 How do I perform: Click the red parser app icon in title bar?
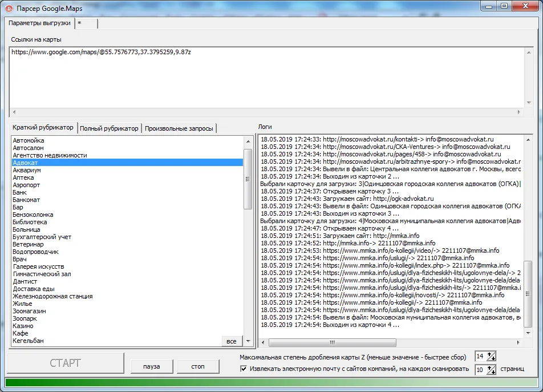coord(9,9)
